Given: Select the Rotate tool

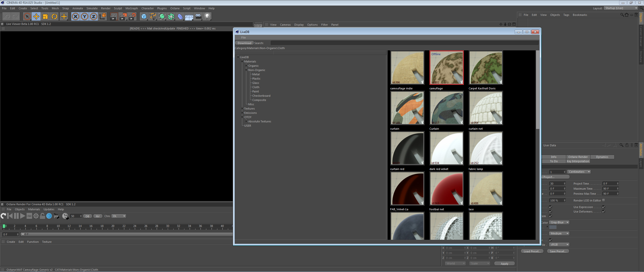Looking at the screenshot, I should pos(54,17).
